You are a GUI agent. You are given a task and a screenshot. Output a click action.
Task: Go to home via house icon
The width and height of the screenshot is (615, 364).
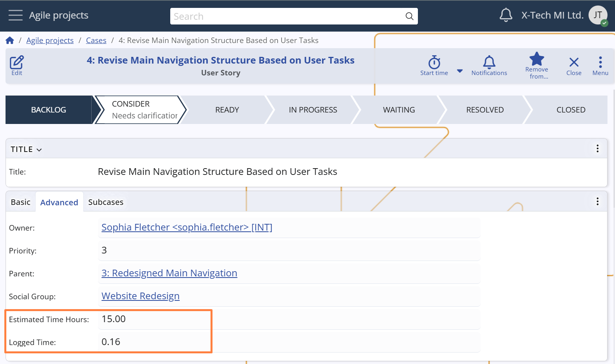coord(10,40)
